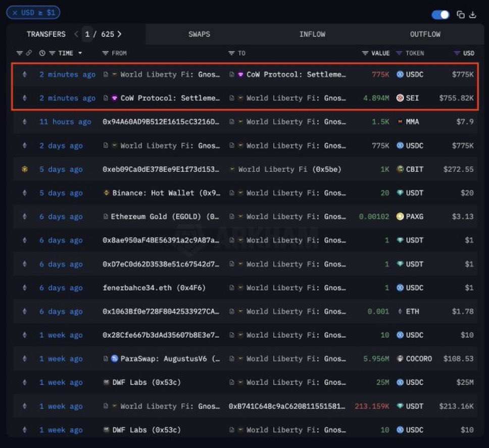Viewport: 489px width, 448px height.
Task: Toggle TIME sort order arrow
Action: 80,54
